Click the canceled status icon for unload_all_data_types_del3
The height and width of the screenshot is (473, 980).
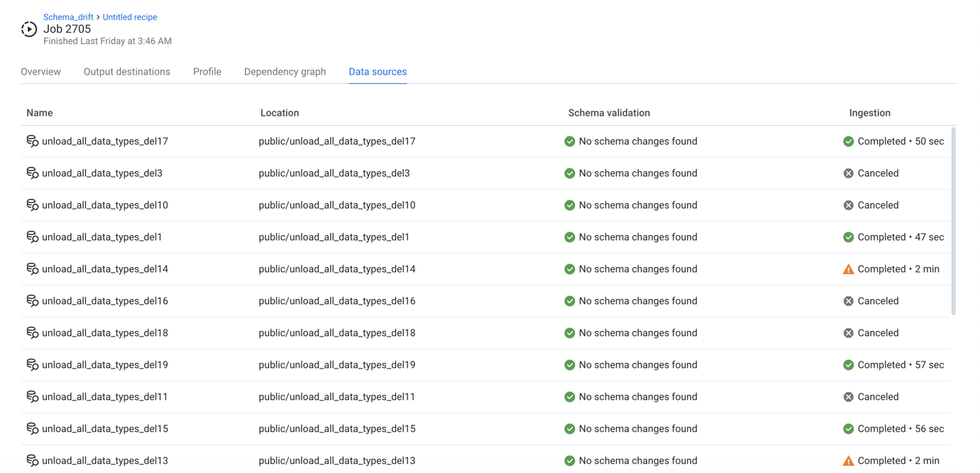[849, 173]
